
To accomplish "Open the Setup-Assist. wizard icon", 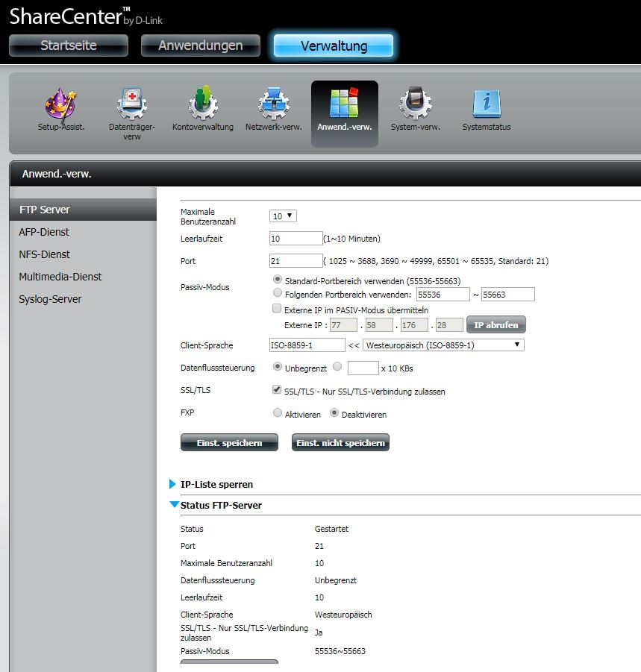I will (x=61, y=105).
